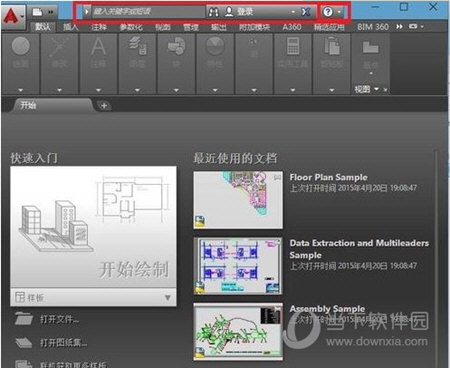
Task: Switch to the BIM 360 ribbon tab
Action: click(373, 27)
